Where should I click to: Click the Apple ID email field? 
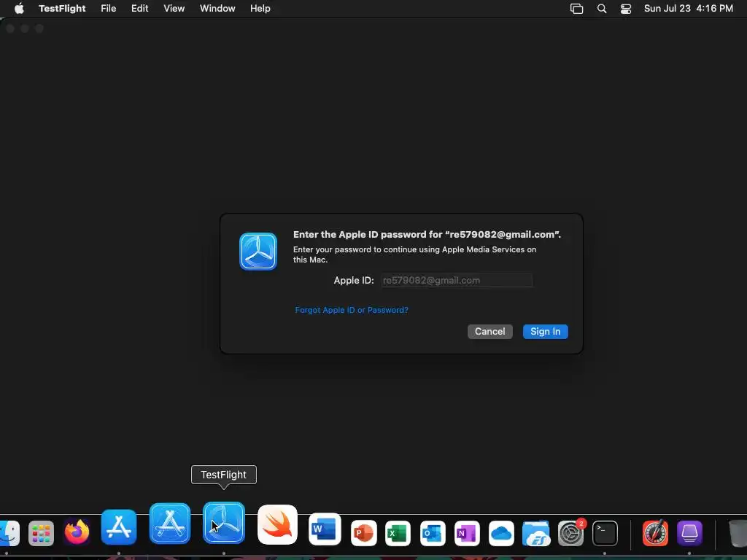(457, 280)
